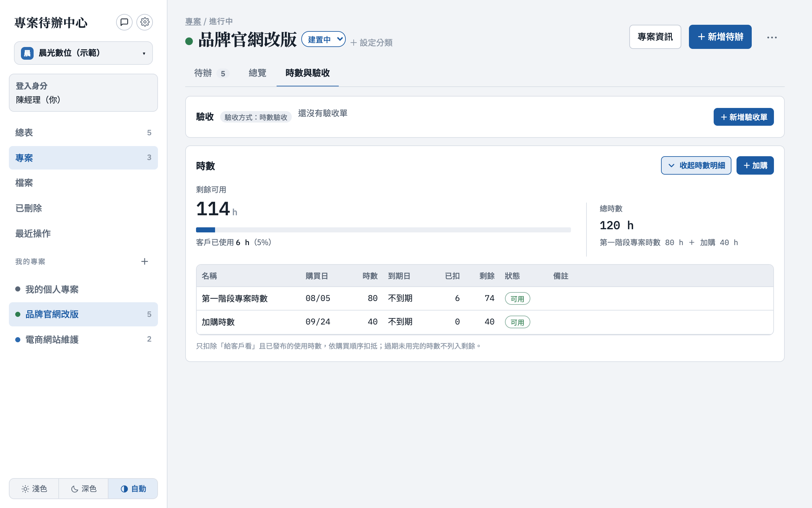Open 已刪除 in sidebar
Viewport: 812px width, 508px height.
click(83, 208)
